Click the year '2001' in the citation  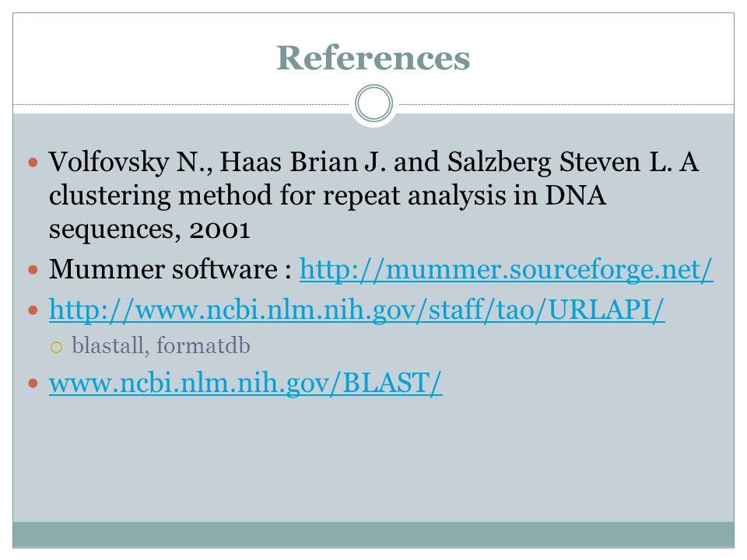[x=219, y=230]
